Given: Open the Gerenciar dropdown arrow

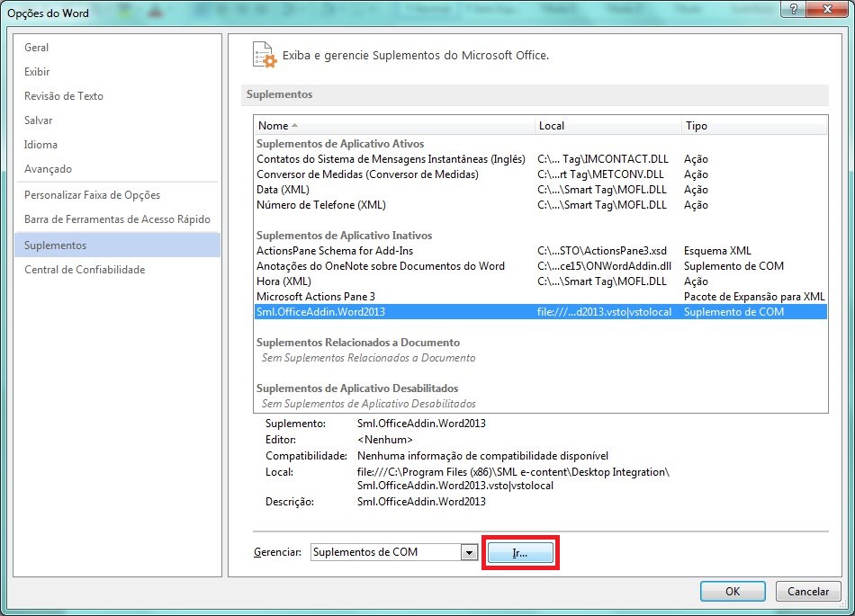Looking at the screenshot, I should click(x=470, y=551).
